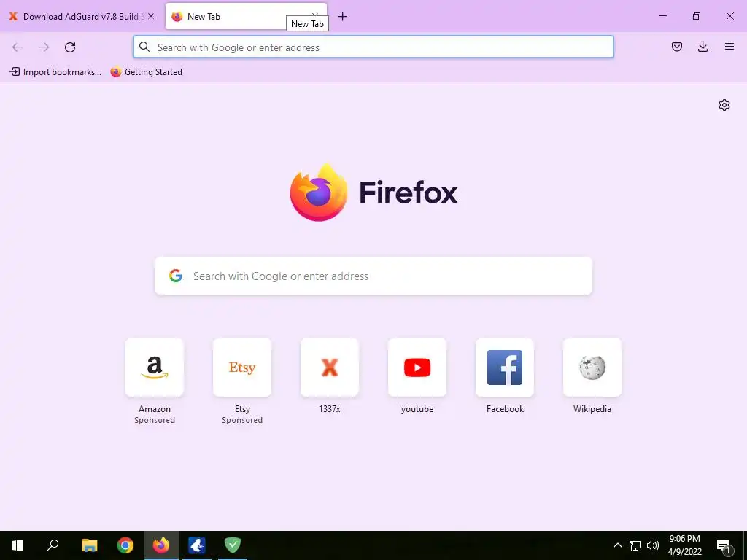Open the volume tray icon

point(653,545)
